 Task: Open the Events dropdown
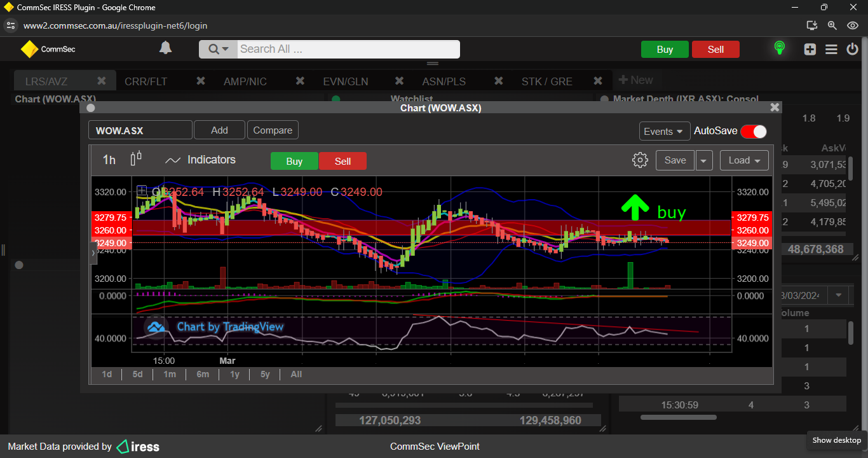[x=665, y=131]
